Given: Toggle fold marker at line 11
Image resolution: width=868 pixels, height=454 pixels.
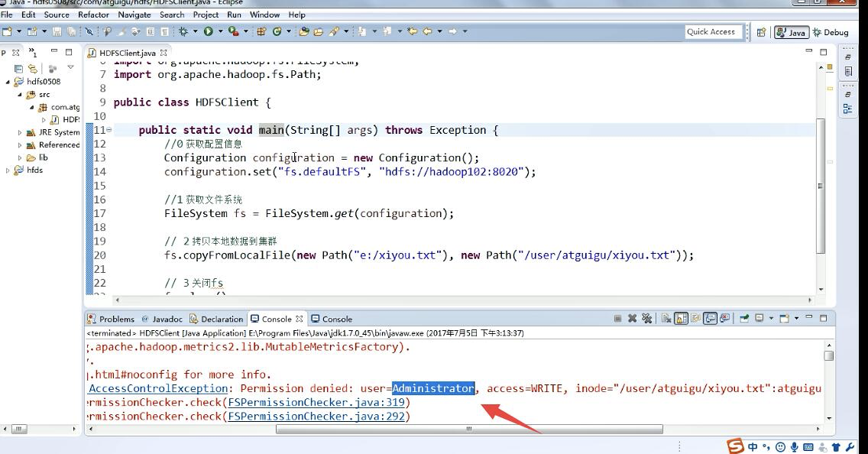Looking at the screenshot, I should pos(109,130).
